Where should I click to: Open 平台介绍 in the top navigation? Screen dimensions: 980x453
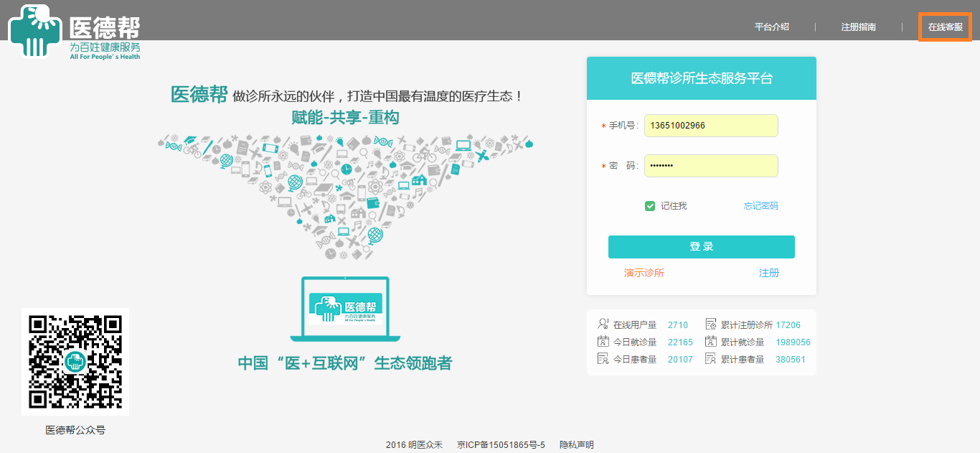tap(772, 27)
